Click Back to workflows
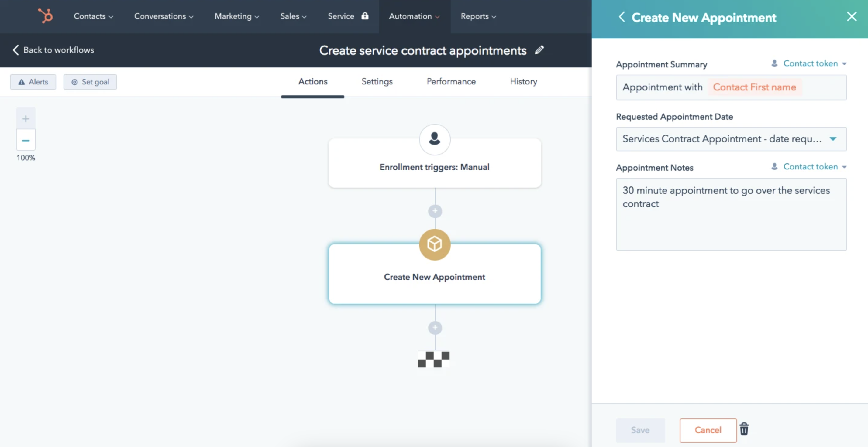Viewport: 868px width, 447px height. point(53,50)
